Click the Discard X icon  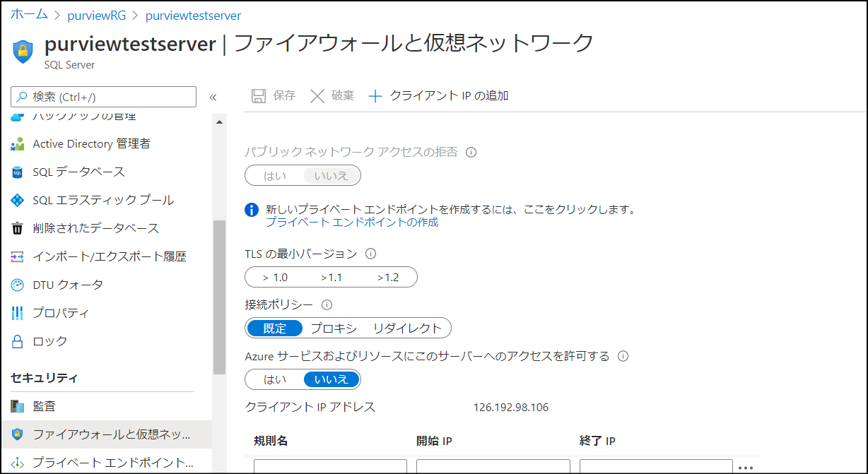(317, 96)
